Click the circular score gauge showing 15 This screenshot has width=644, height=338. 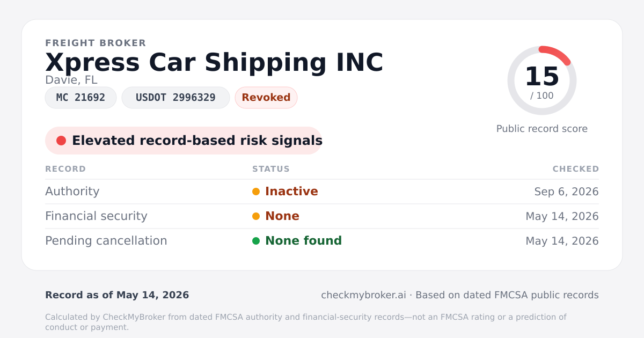542,80
